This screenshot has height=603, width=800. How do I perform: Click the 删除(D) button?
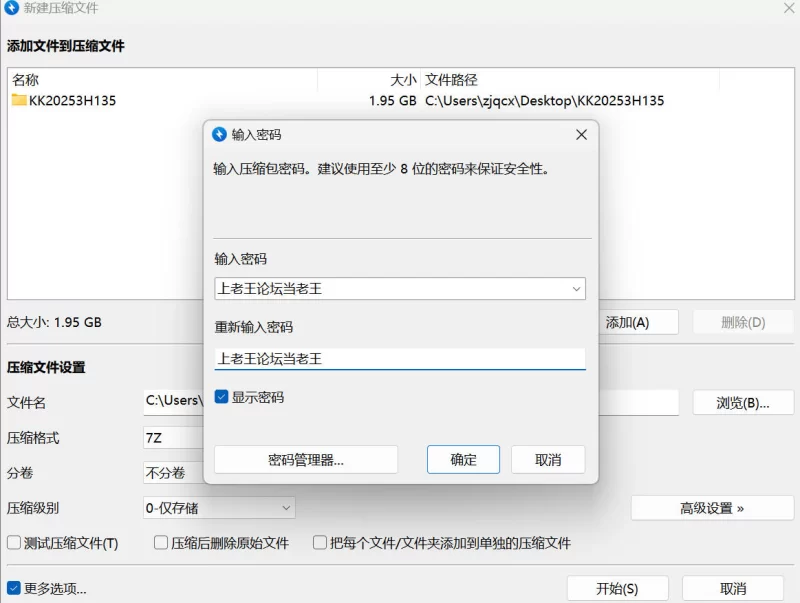pos(743,322)
